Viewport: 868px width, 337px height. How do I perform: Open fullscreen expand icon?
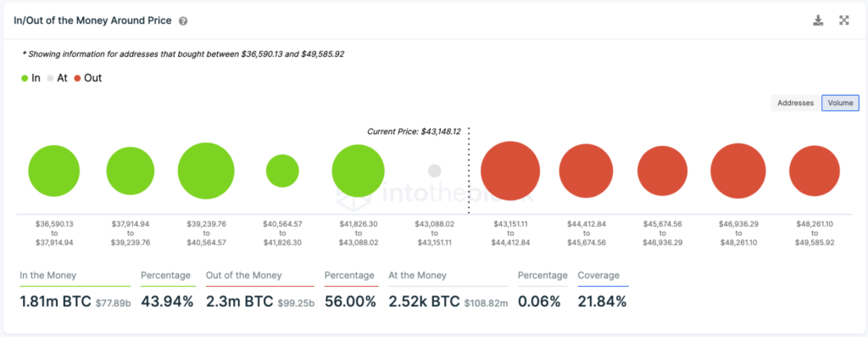coord(844,20)
